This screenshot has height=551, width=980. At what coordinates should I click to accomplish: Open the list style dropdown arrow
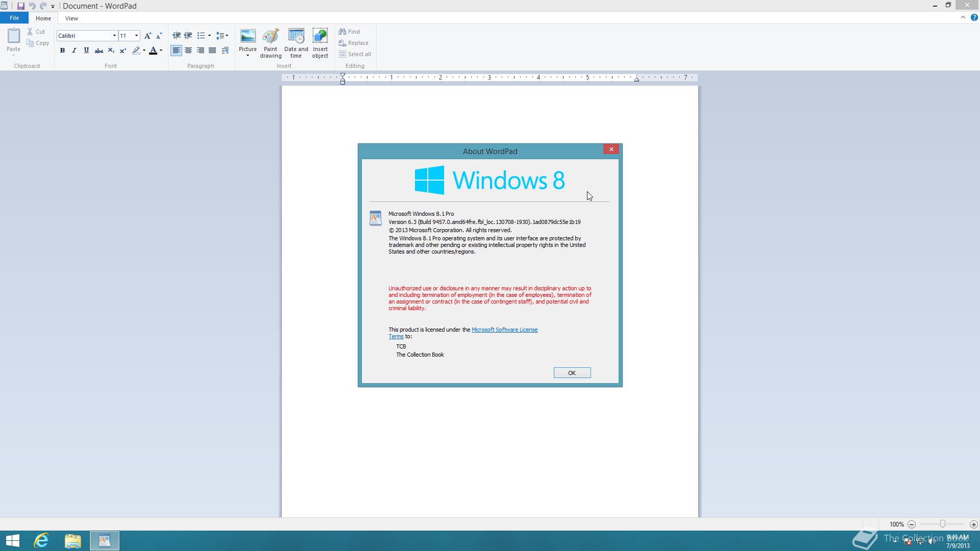click(209, 36)
